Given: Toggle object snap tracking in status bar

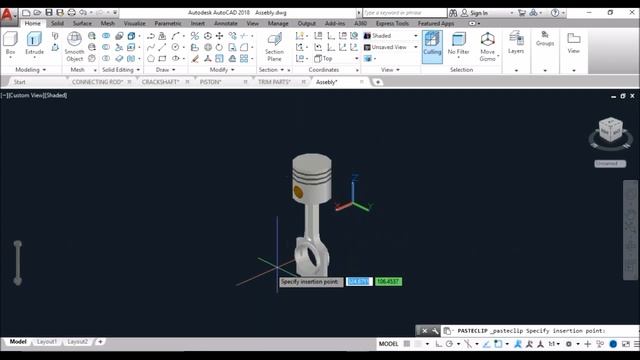Looking at the screenshot, I should pyautogui.click(x=487, y=344).
